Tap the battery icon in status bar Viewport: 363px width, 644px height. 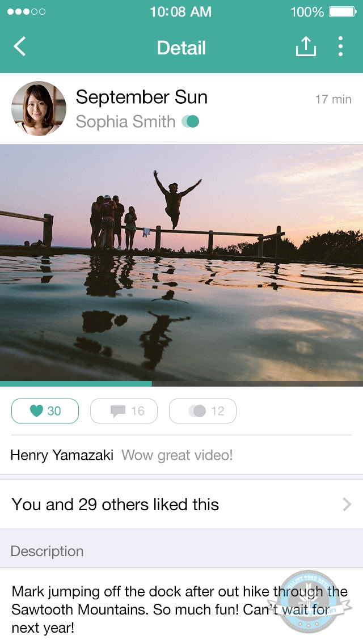click(x=342, y=12)
